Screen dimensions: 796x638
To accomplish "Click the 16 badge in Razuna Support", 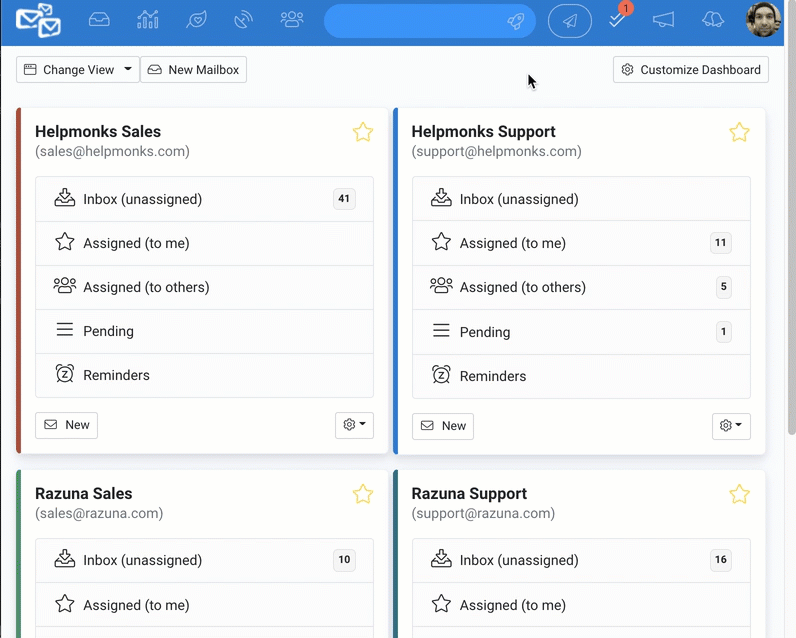I will (x=720, y=560).
